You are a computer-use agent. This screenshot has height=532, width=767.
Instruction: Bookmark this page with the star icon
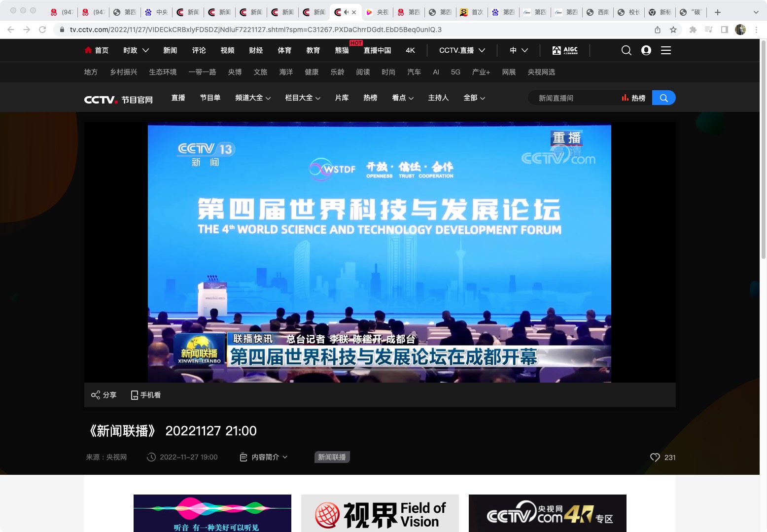(x=673, y=30)
